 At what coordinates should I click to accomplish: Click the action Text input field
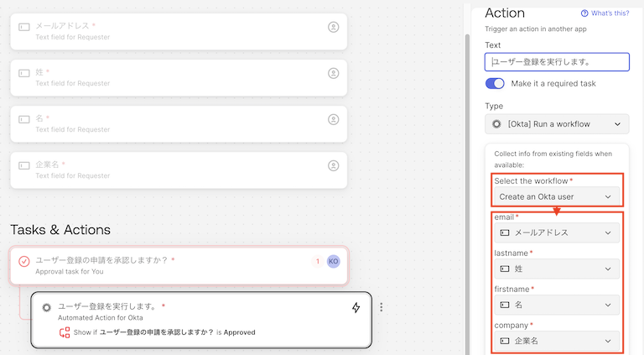pyautogui.click(x=557, y=61)
